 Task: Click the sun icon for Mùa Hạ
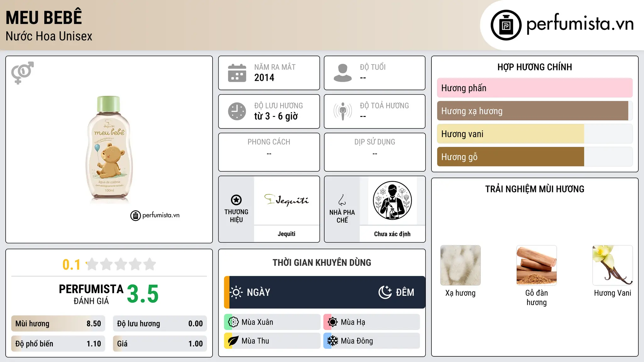point(333,322)
